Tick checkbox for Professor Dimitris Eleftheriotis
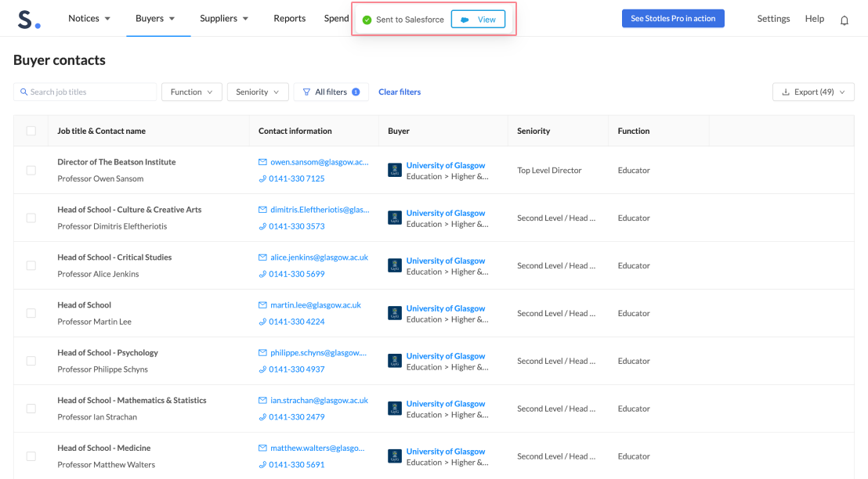The height and width of the screenshot is (479, 868). (x=31, y=218)
